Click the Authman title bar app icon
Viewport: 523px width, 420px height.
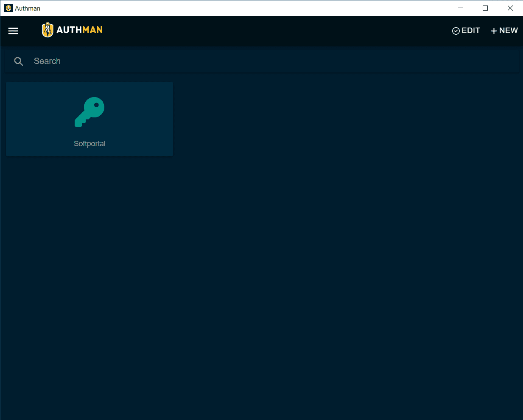[8, 8]
